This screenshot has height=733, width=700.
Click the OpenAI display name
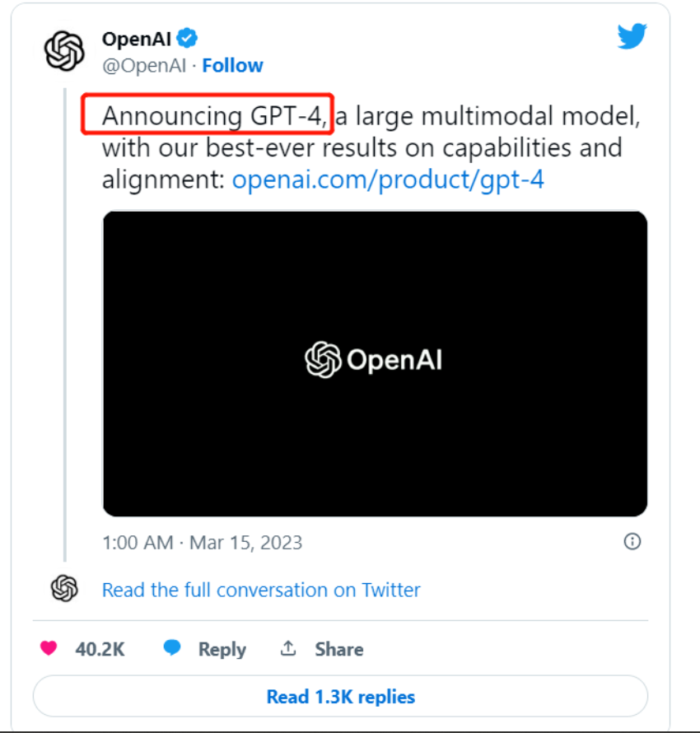tap(135, 37)
